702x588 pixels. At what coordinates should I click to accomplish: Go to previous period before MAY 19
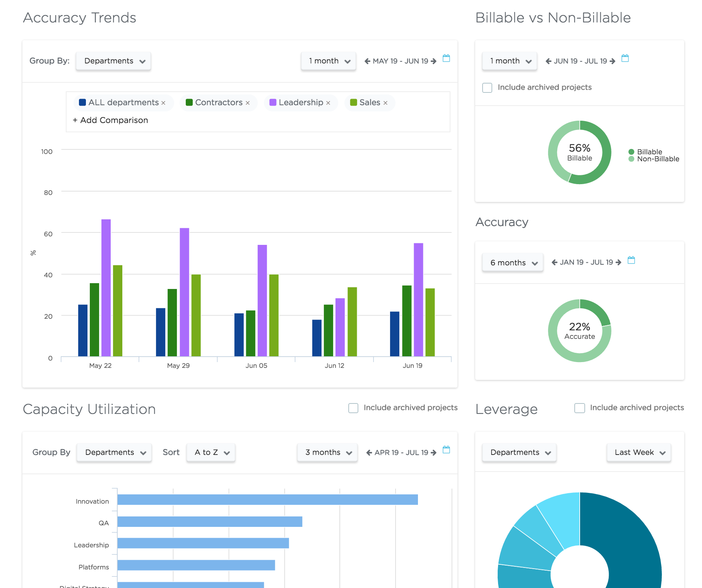click(x=367, y=61)
